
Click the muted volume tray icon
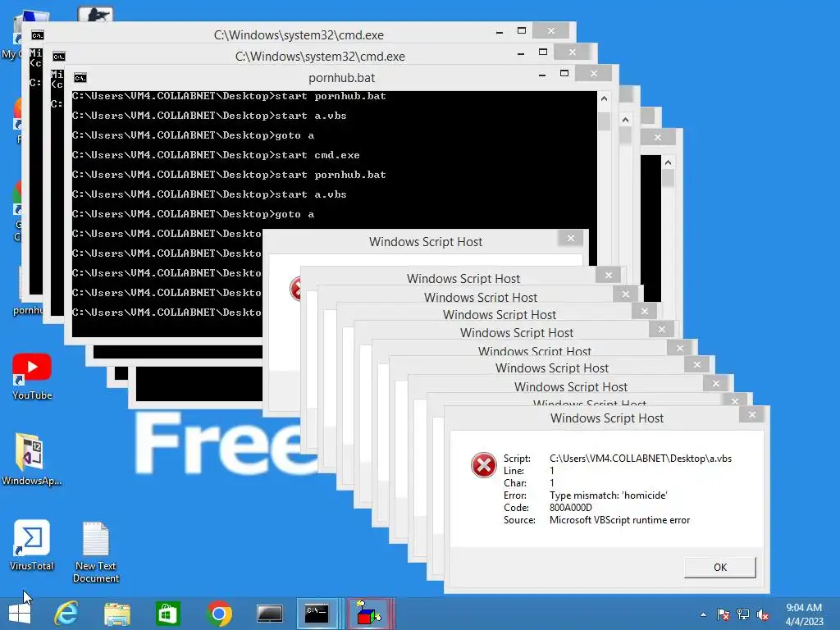(763, 614)
